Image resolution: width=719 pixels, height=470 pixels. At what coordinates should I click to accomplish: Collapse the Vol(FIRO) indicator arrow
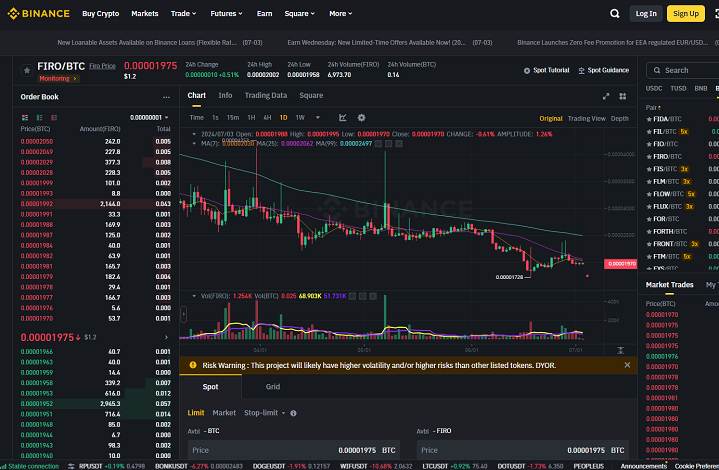(x=194, y=296)
